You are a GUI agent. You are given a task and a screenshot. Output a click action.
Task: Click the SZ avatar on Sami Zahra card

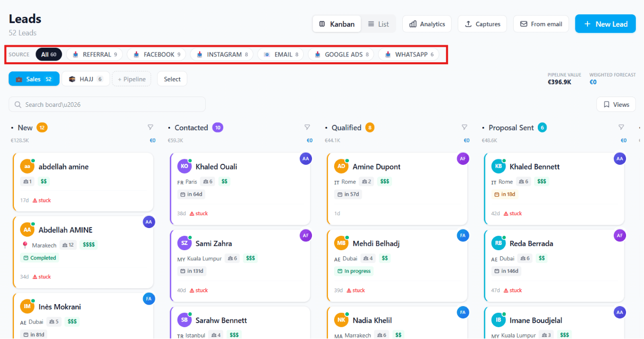(x=184, y=243)
